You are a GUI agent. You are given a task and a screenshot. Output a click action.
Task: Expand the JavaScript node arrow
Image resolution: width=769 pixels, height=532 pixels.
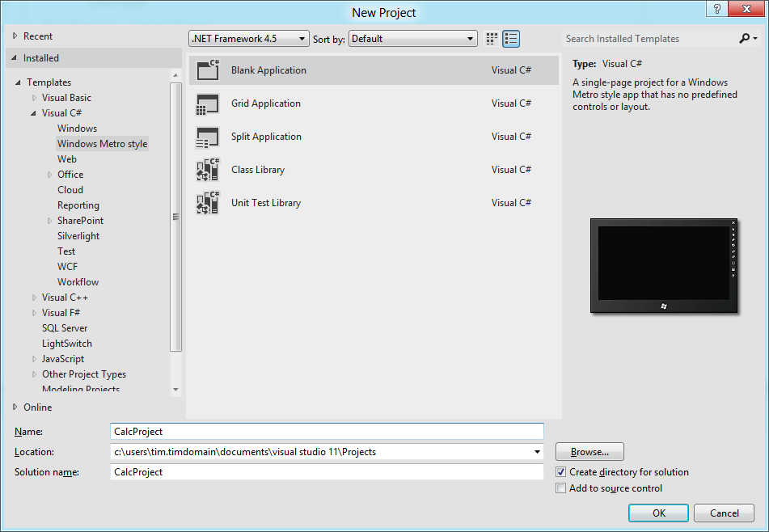click(x=34, y=359)
